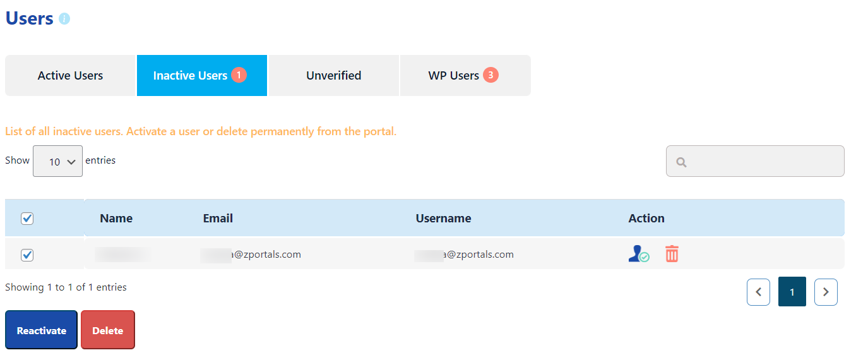Open the Show entries count dropdown

tap(57, 161)
